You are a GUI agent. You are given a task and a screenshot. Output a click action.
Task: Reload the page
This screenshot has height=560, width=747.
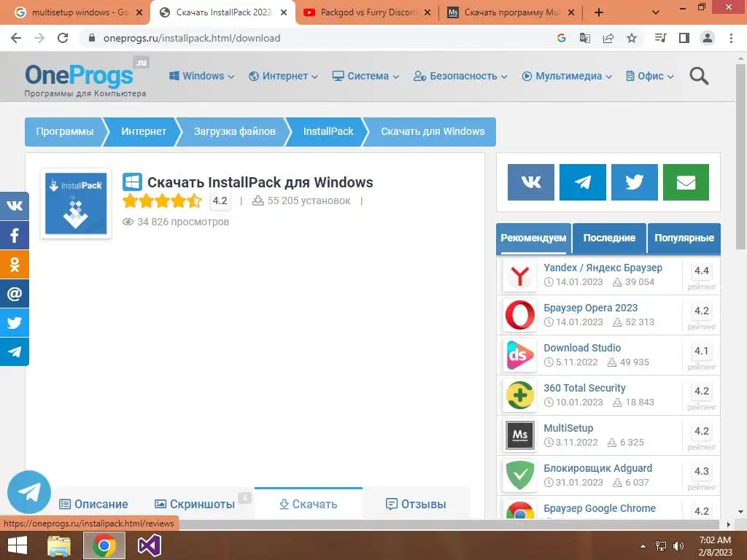[63, 38]
